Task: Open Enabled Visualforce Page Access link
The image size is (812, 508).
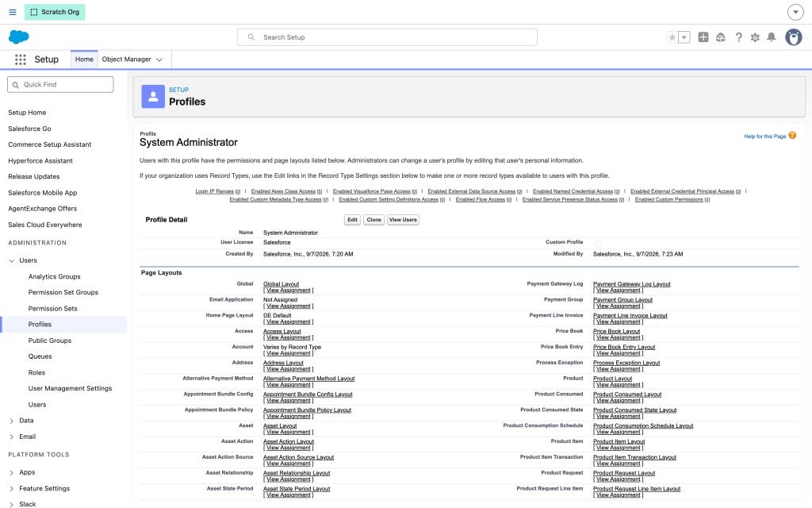Action: click(371, 191)
